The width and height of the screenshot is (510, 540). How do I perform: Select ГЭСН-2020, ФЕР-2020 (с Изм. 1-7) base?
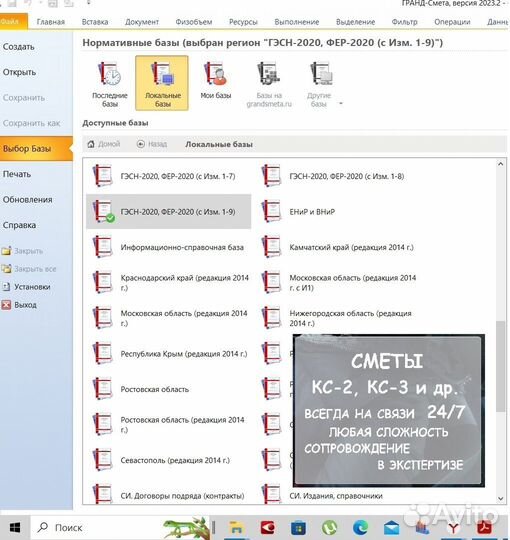tap(169, 176)
